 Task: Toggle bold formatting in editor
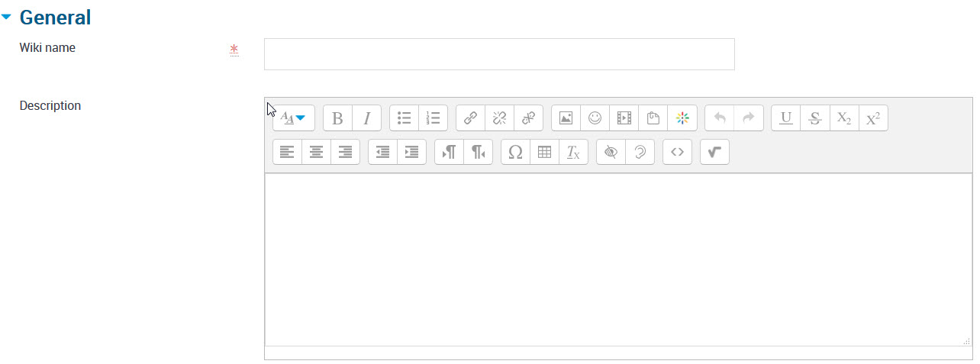pos(337,118)
